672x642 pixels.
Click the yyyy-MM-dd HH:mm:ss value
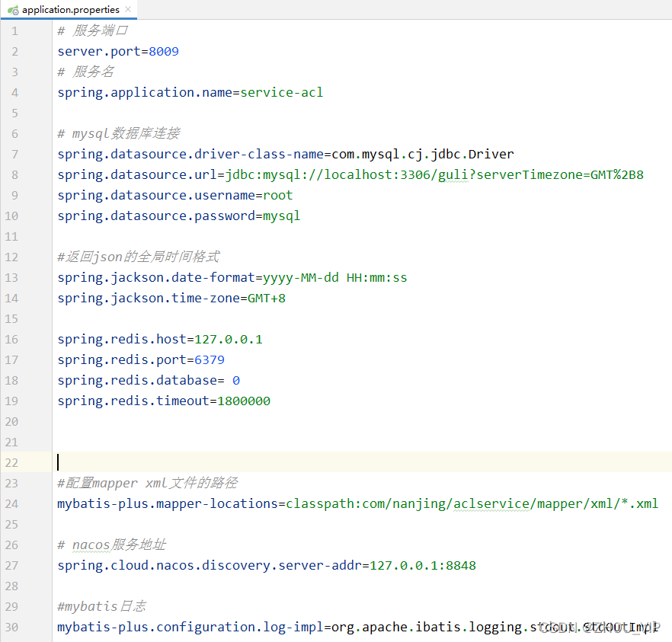(334, 277)
